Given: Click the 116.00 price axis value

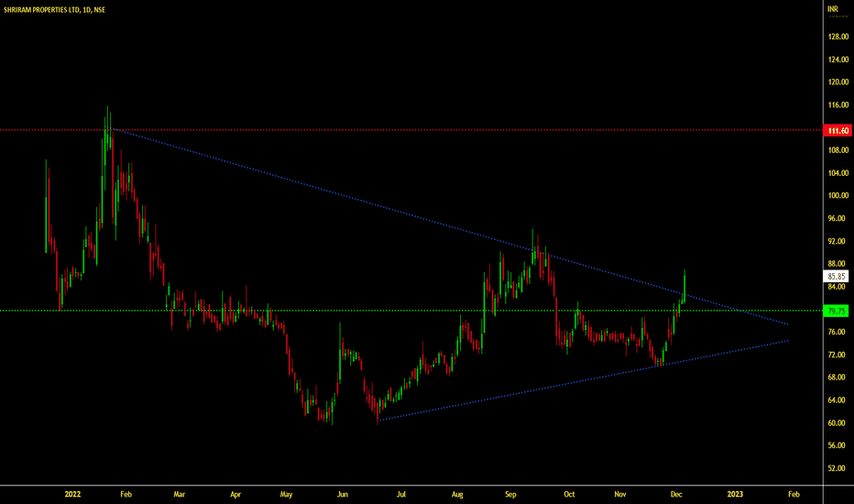Looking at the screenshot, I should 838,104.
